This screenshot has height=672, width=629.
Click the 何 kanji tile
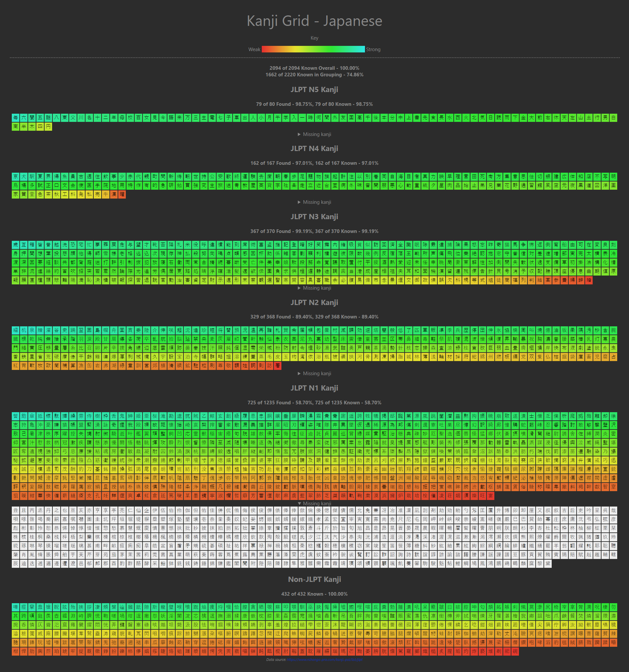(x=319, y=118)
